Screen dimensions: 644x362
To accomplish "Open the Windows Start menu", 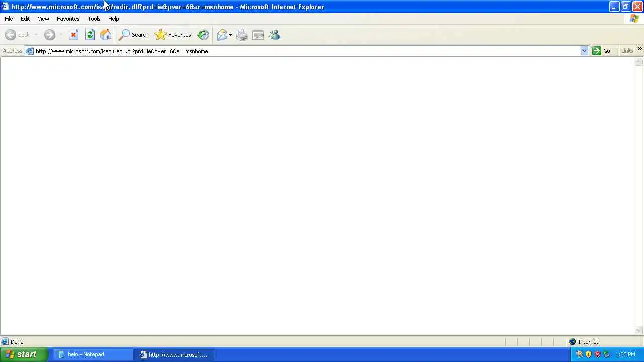I will pos(24,354).
